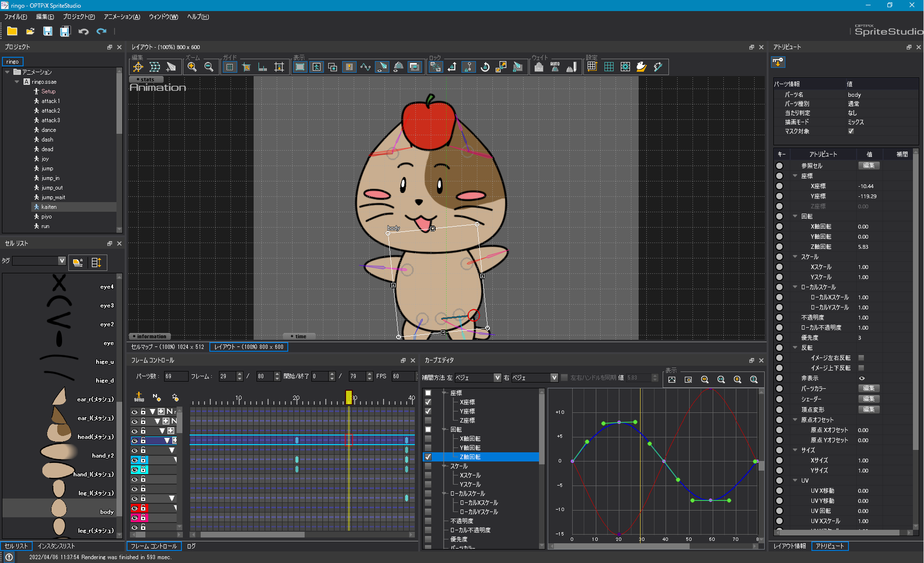Click the new project folder icon
The image size is (924, 563).
[x=13, y=31]
